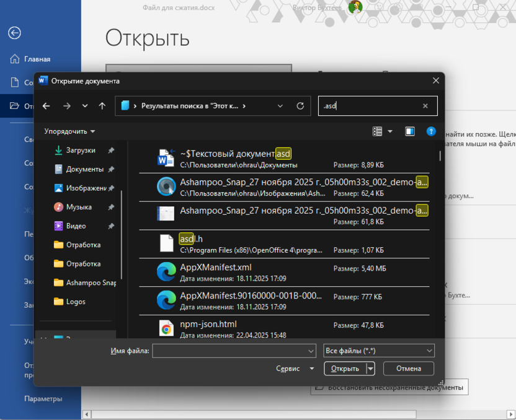Click the Word back arrow circle

click(14, 33)
